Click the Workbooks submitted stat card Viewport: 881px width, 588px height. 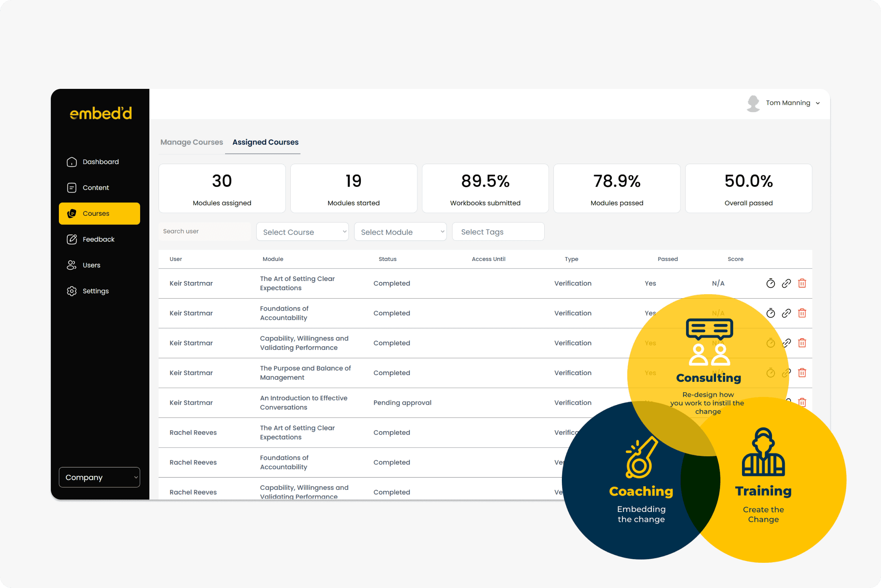tap(485, 188)
